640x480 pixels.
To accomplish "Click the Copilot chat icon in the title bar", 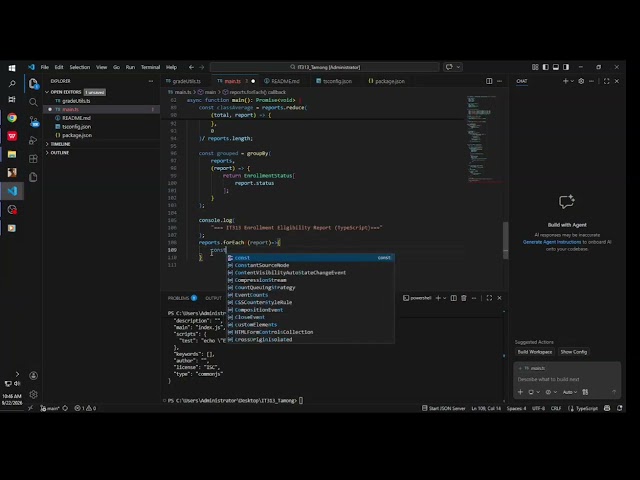I will [x=449, y=67].
